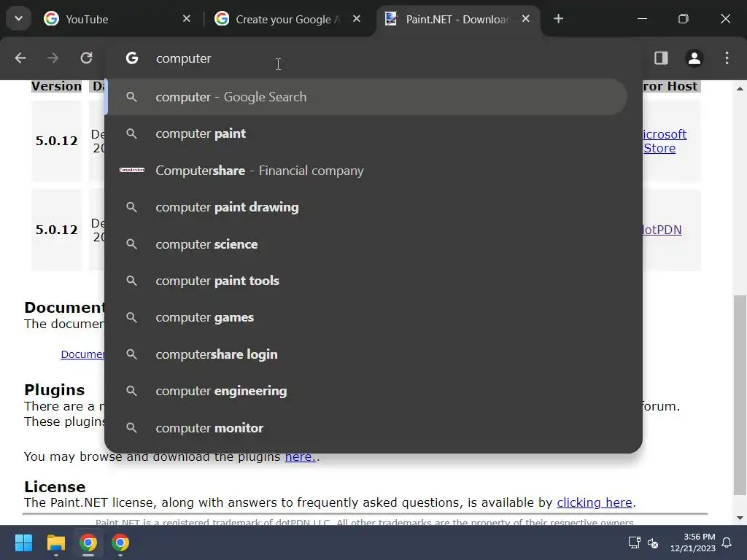The height and width of the screenshot is (560, 747).
Task: Select the Paint.NET Download tab
Action: pyautogui.click(x=457, y=19)
